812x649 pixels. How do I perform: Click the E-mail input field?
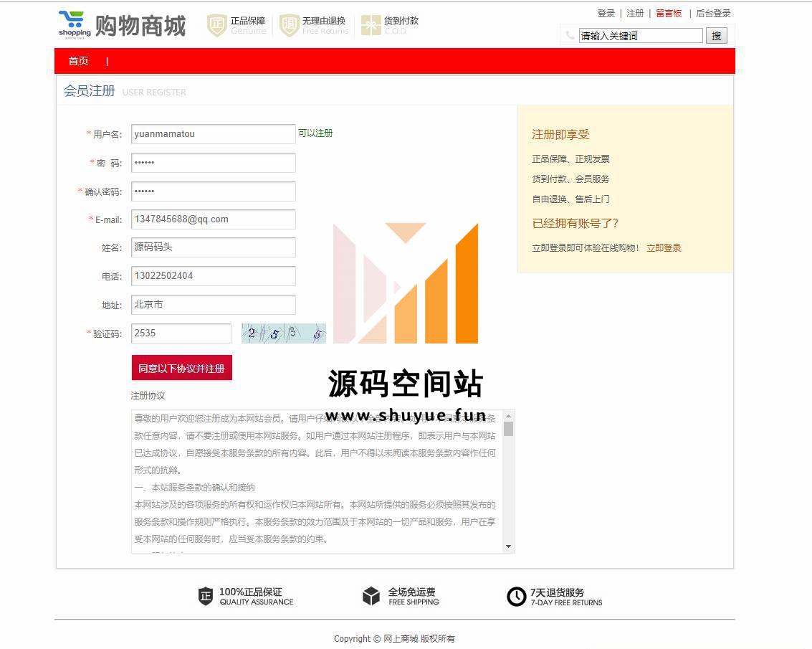pos(214,219)
